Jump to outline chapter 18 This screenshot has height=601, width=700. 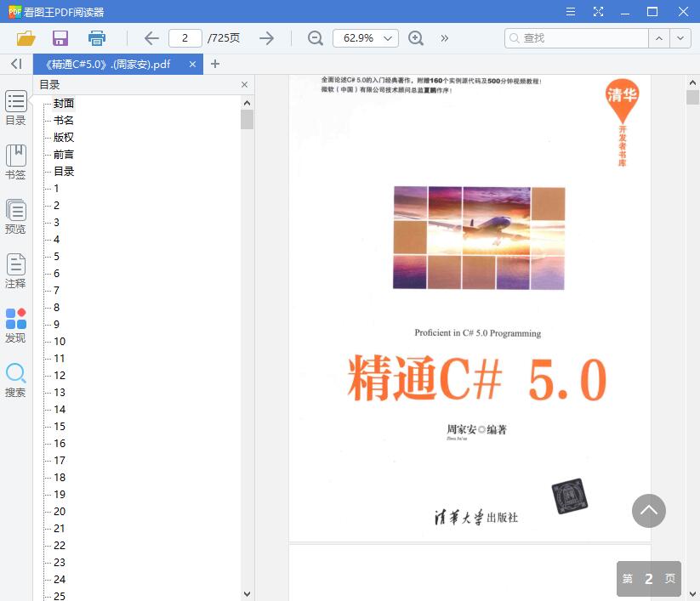tap(60, 478)
